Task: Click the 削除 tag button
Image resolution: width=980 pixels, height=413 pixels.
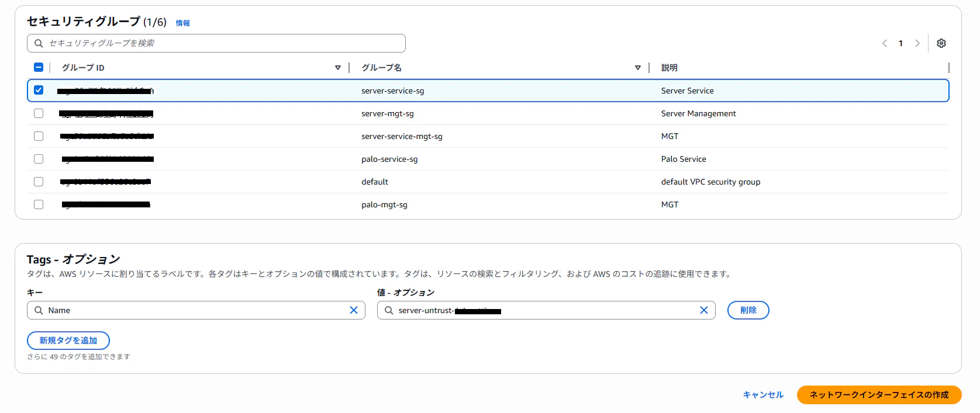Action: coord(748,310)
